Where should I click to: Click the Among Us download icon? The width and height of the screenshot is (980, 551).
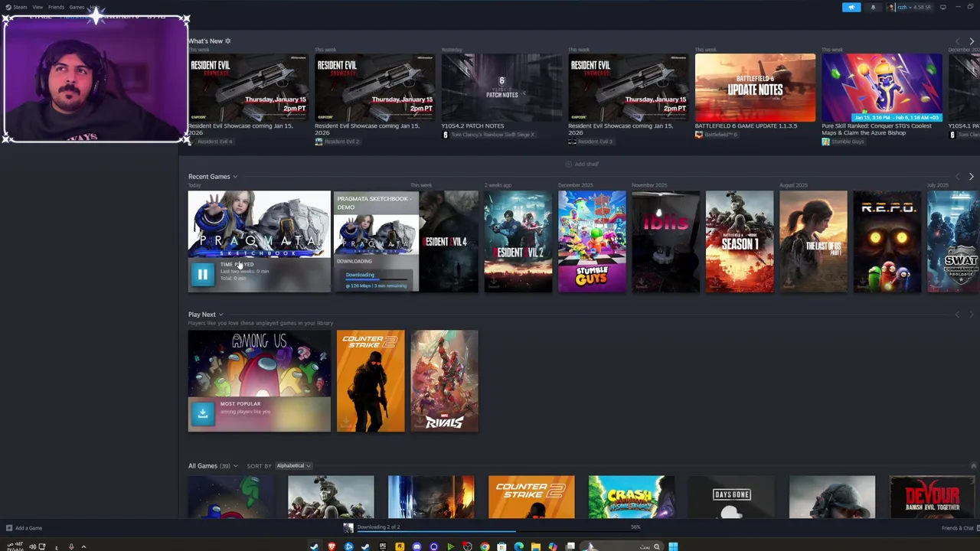pyautogui.click(x=202, y=413)
